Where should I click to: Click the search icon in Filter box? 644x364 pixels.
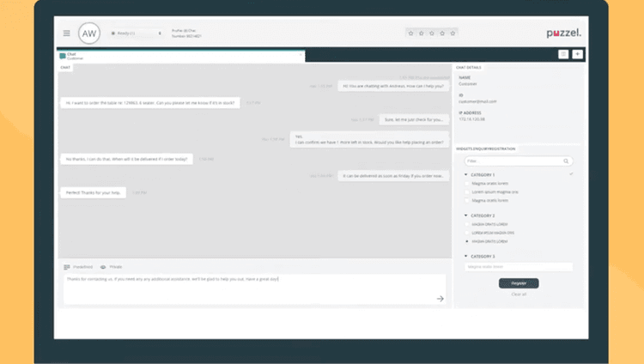[566, 161]
